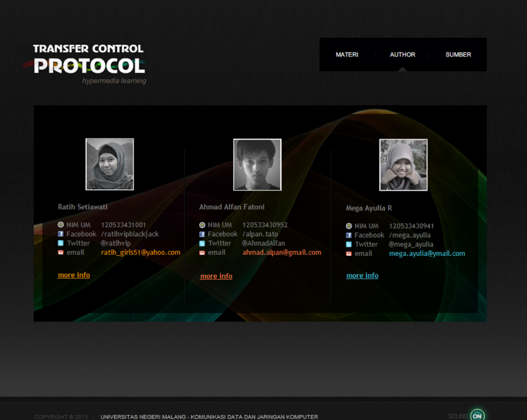Viewport: 527px width, 420px height.
Task: Open more info for Ahmad Alfan Fatoni
Action: pos(216,276)
